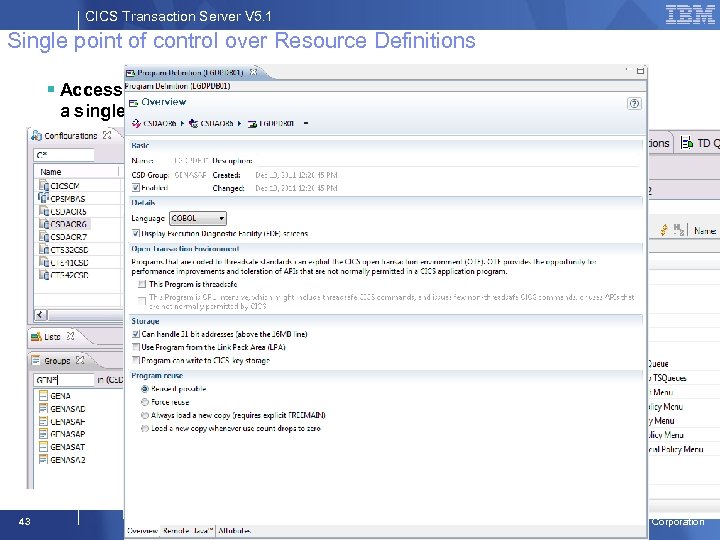Switch to the Remote/Java bottom tab
The width and height of the screenshot is (720, 540).
188,531
